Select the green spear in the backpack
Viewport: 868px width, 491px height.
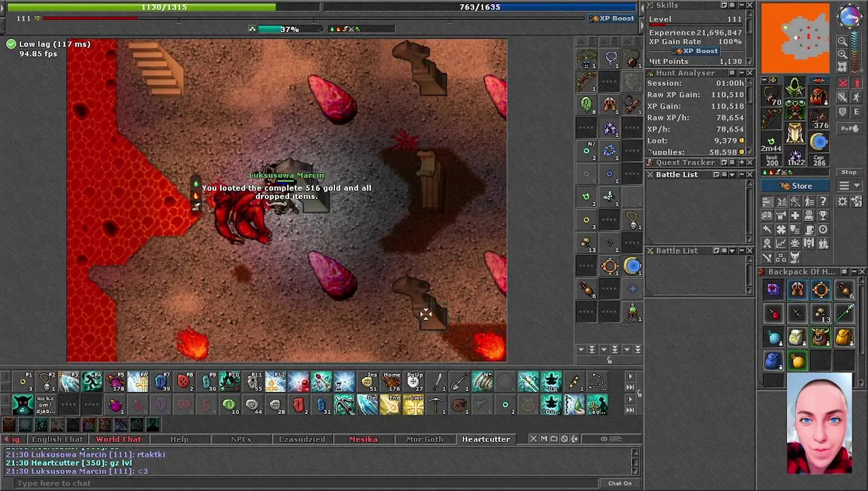click(x=844, y=313)
